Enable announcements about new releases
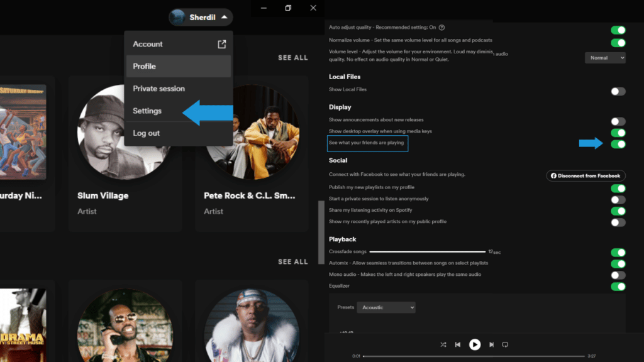This screenshot has height=362, width=644. point(618,121)
